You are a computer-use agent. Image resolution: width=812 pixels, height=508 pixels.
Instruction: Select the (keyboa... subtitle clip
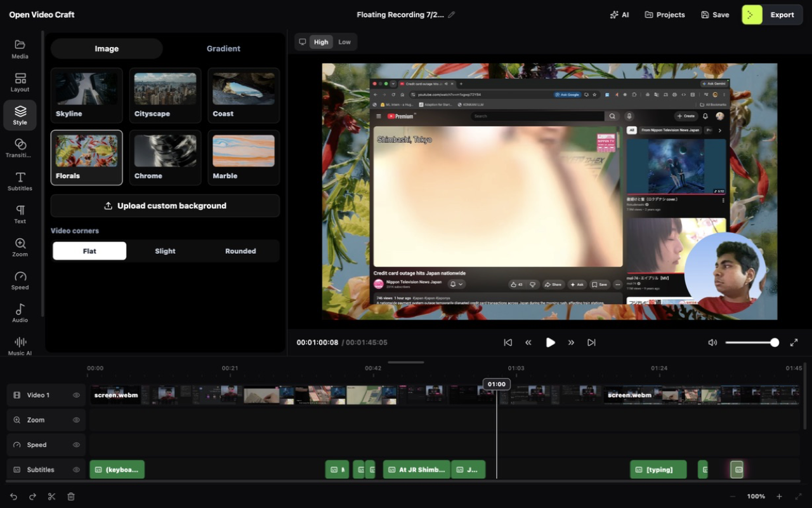pyautogui.click(x=117, y=470)
